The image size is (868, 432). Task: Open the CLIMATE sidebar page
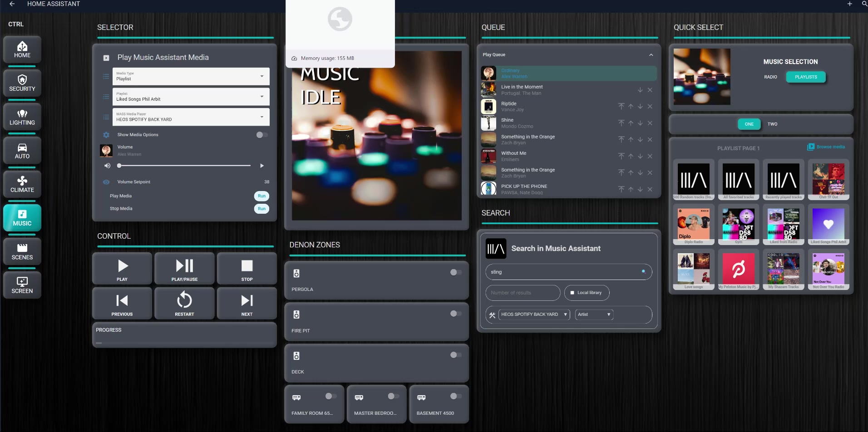tap(22, 184)
